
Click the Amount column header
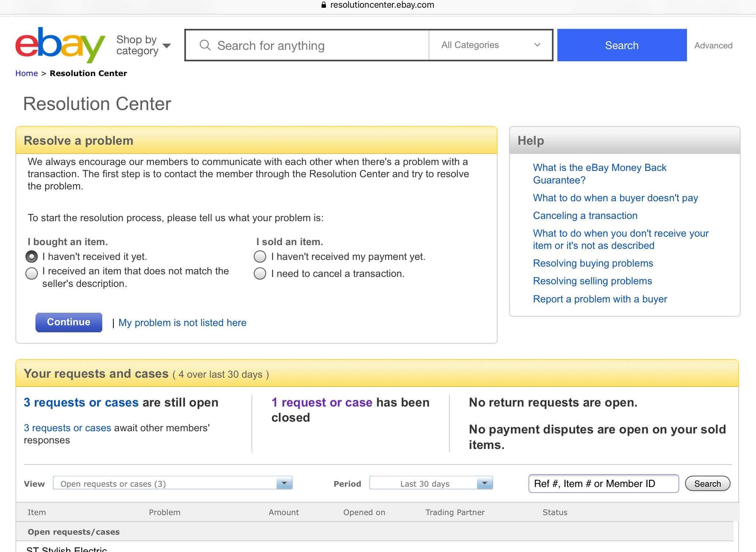tap(284, 512)
